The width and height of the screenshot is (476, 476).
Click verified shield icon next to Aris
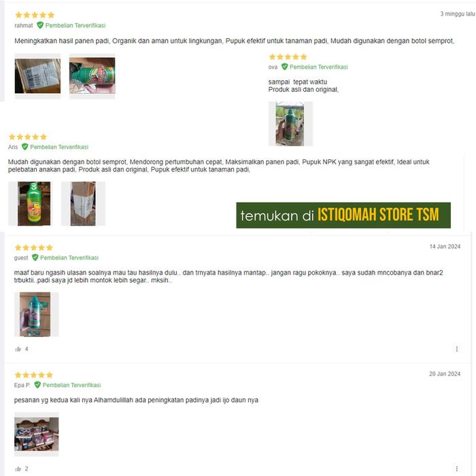point(25,147)
